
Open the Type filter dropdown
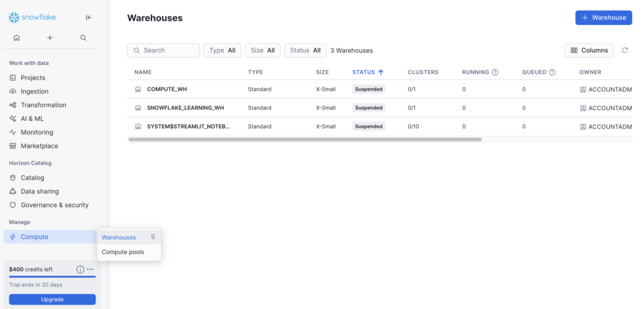click(x=222, y=50)
